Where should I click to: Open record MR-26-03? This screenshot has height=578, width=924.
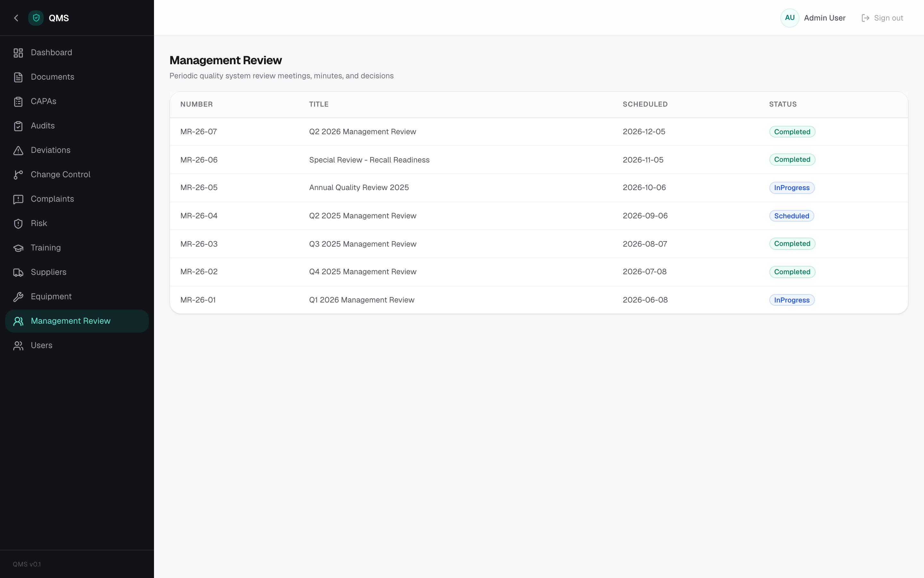click(x=539, y=244)
